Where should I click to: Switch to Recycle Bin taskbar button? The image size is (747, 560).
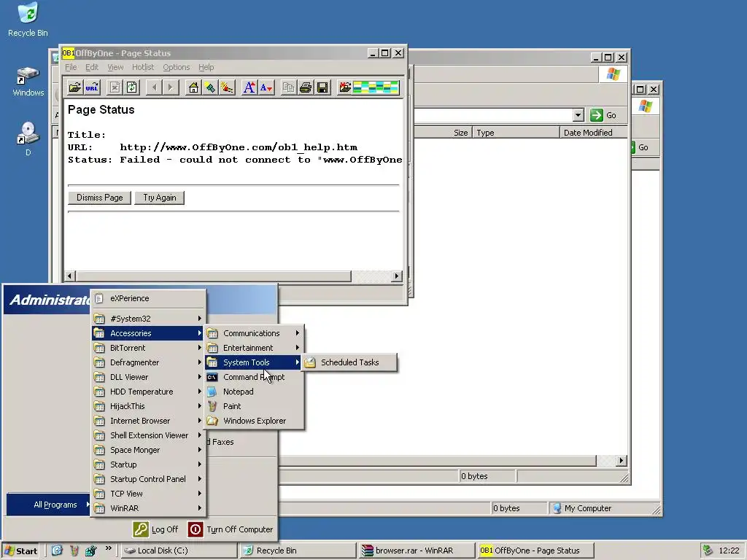tap(298, 551)
